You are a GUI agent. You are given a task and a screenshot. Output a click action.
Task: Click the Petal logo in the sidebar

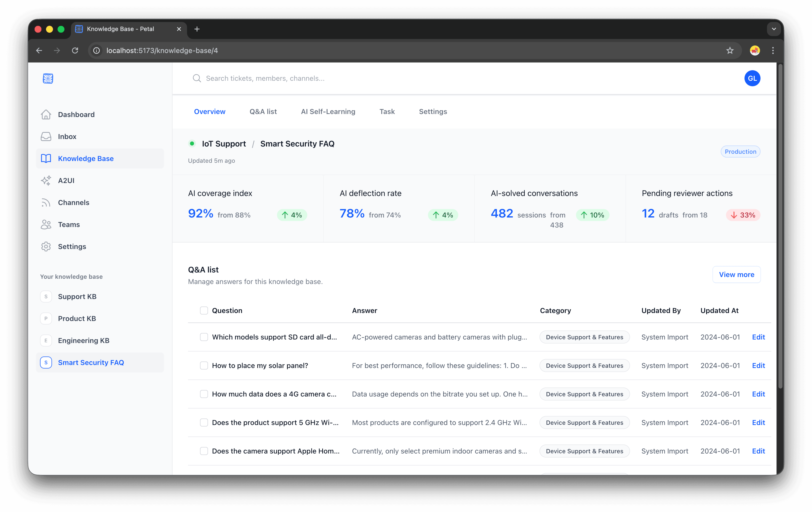coord(48,78)
